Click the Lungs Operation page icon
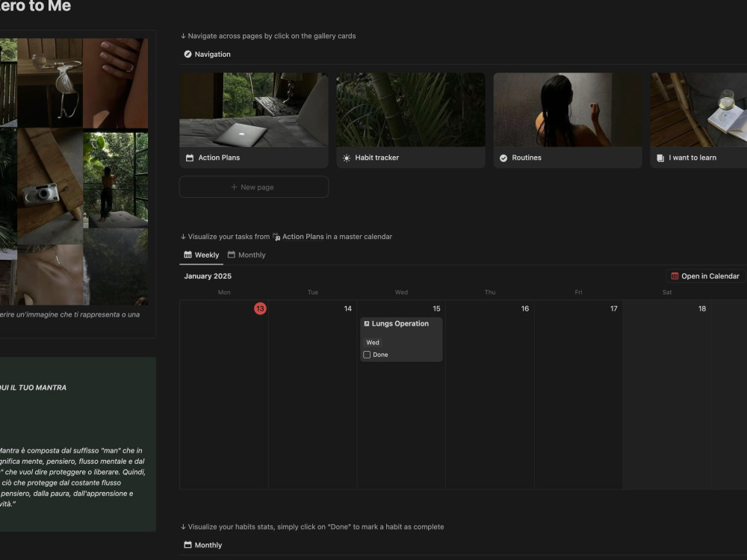 366,324
